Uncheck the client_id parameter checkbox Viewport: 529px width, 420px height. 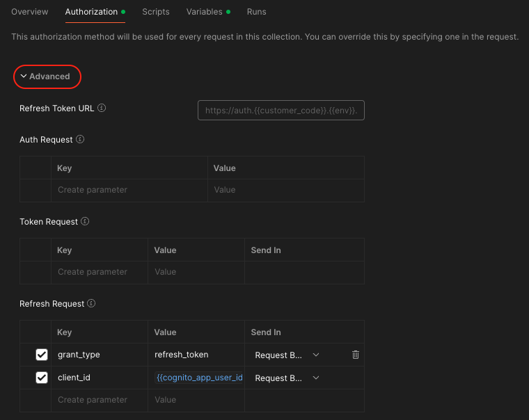tap(42, 378)
